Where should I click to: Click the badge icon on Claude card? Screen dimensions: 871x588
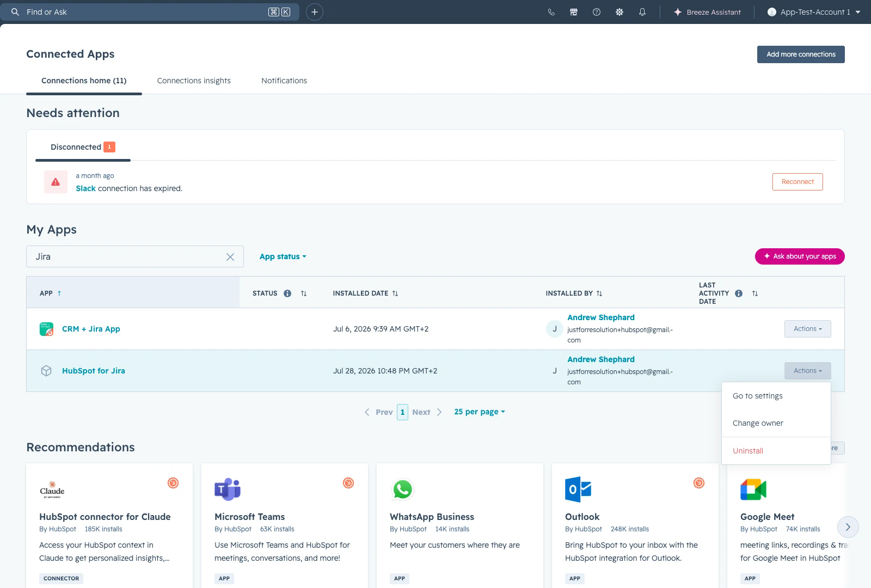pyautogui.click(x=173, y=483)
